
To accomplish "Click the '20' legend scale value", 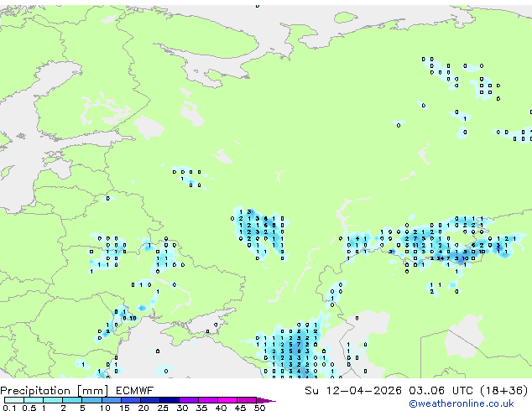I will pyautogui.click(x=143, y=408).
